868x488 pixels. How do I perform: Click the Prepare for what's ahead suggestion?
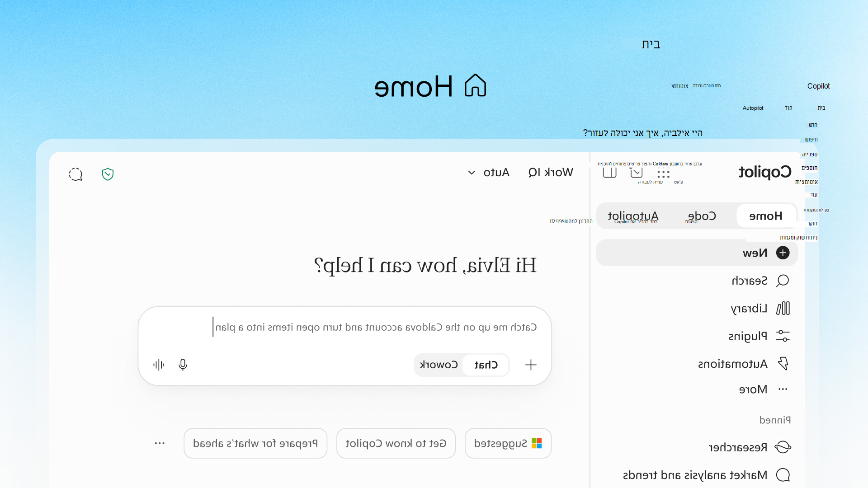point(255,443)
